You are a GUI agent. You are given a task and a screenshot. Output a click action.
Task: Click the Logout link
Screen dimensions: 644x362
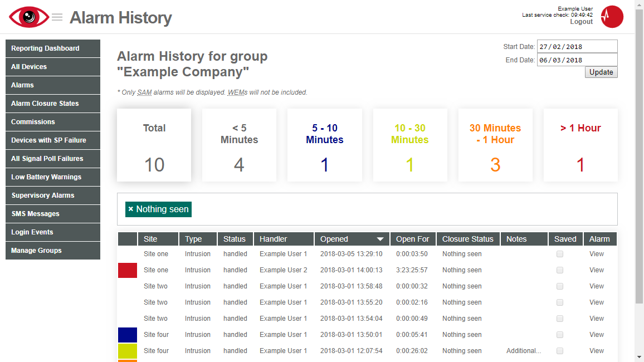point(581,22)
